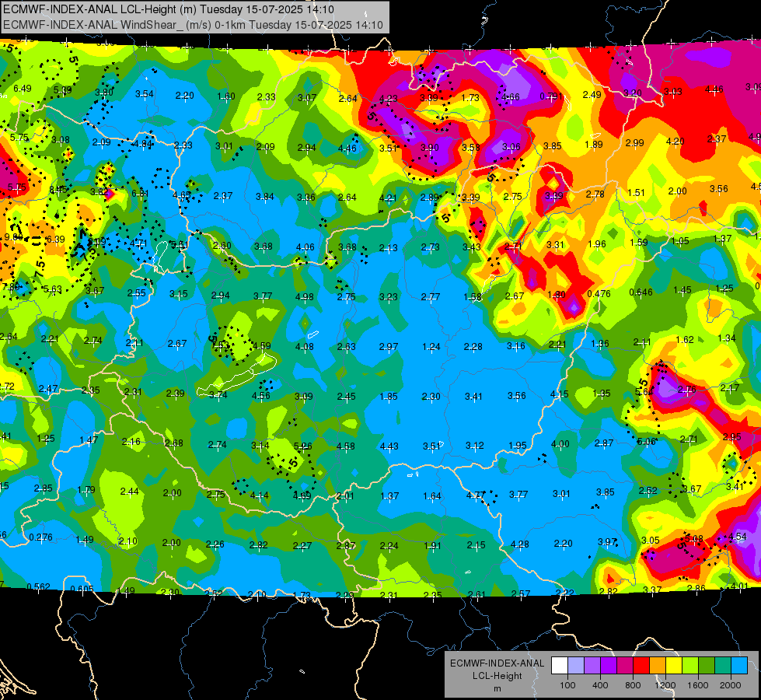Image resolution: width=761 pixels, height=700 pixels.
Task: Click the light lavender legend swatch
Action: [576, 666]
